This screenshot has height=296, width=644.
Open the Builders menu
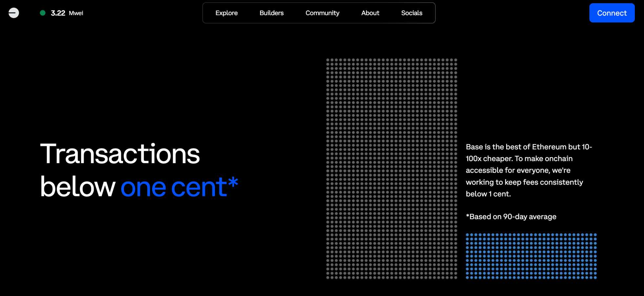pyautogui.click(x=272, y=13)
